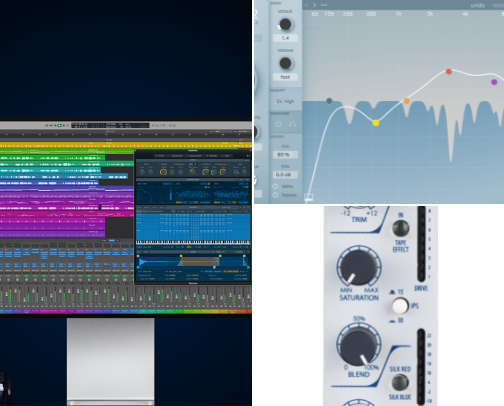
Task: Click the 500 frequency label
Action: pyautogui.click(x=371, y=14)
